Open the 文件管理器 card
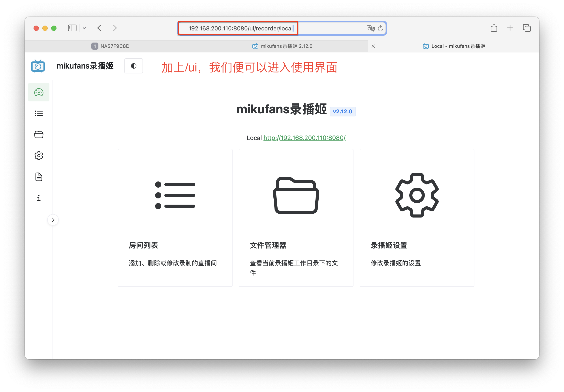 click(x=296, y=218)
